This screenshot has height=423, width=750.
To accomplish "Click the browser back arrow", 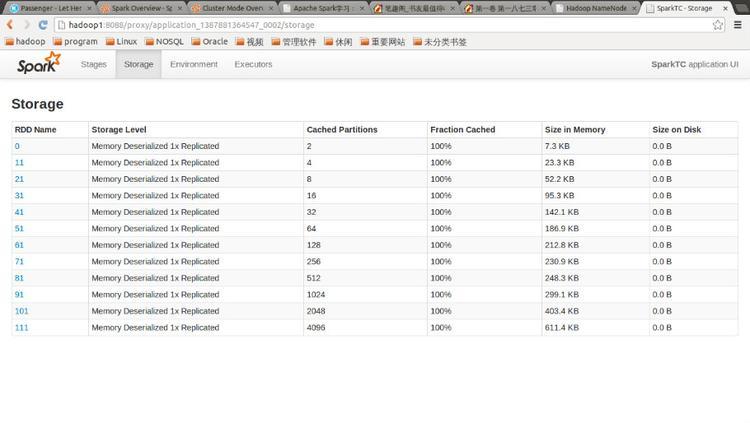I will click(11, 25).
